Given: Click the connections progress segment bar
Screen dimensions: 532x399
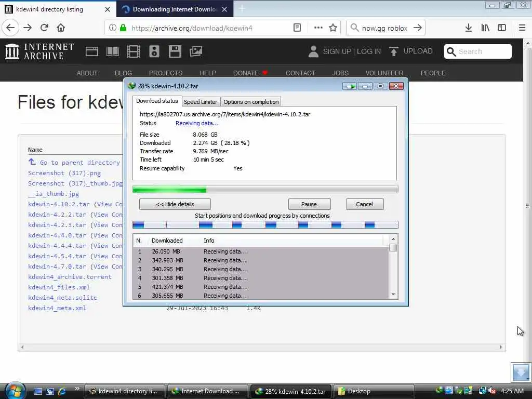Looking at the screenshot, I should point(265,224).
